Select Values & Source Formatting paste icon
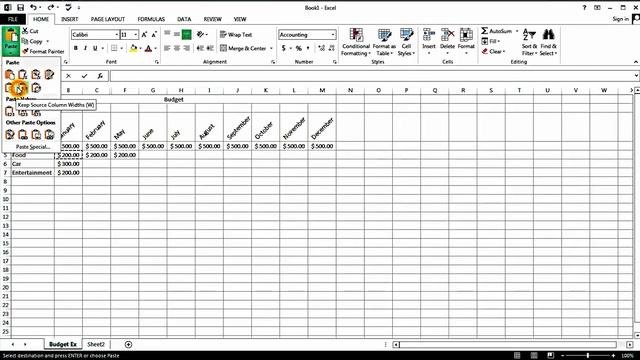The width and height of the screenshot is (640, 360). click(x=36, y=112)
